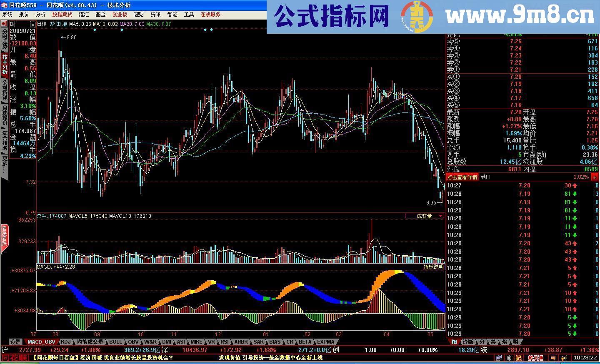600x364 pixels.
Task: Select the CR indicator tab
Action: pyautogui.click(x=290, y=342)
